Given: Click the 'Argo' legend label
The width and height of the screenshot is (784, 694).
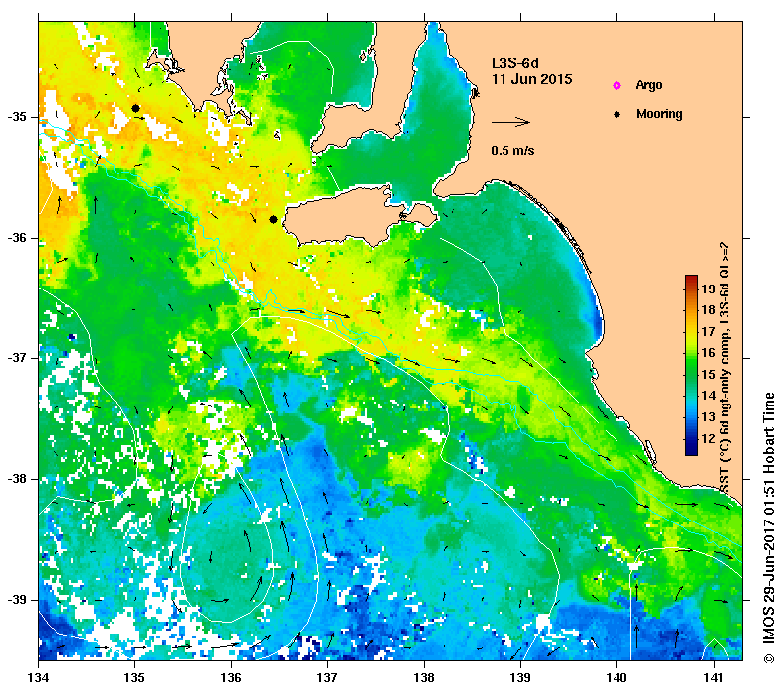Looking at the screenshot, I should pos(649,85).
